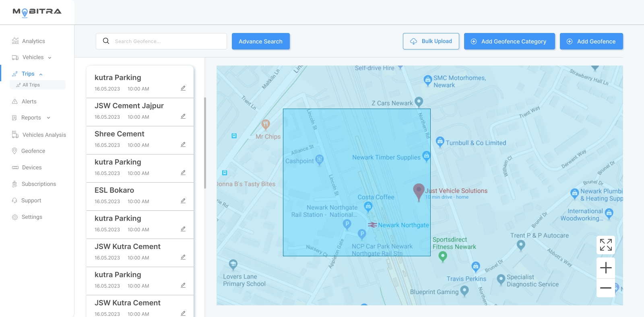This screenshot has width=644, height=317.
Task: Expand the Reports menu chevron
Action: (x=49, y=118)
